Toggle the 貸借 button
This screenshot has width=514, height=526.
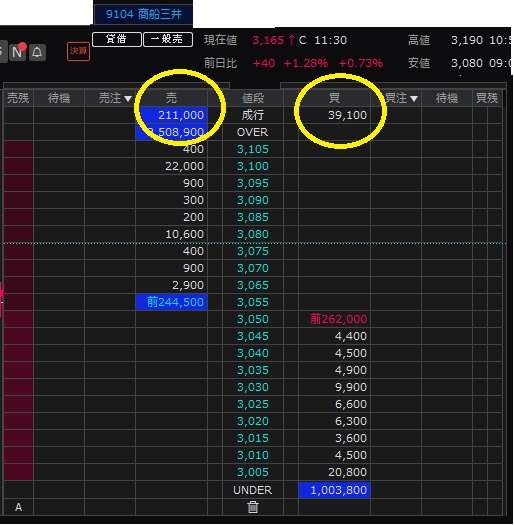[116, 39]
